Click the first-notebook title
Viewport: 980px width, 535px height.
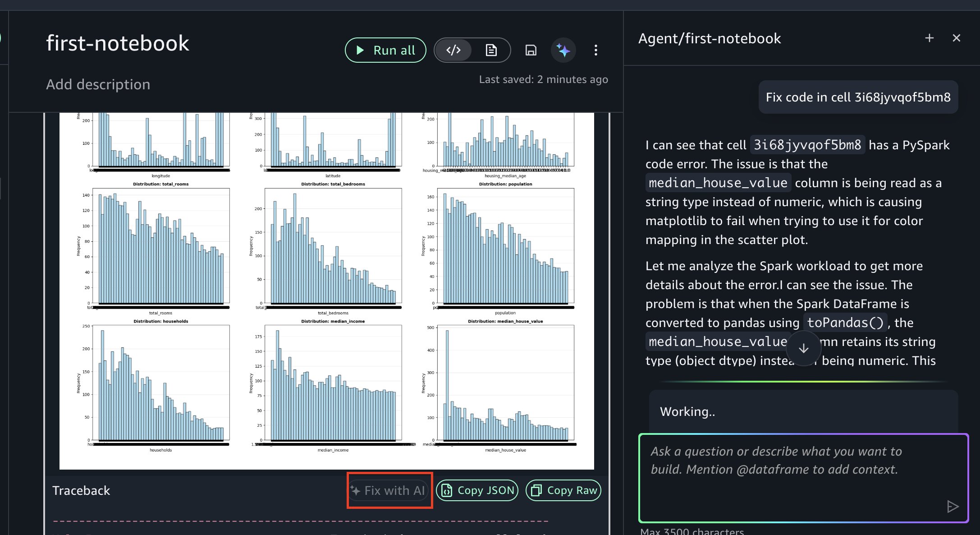pyautogui.click(x=118, y=43)
